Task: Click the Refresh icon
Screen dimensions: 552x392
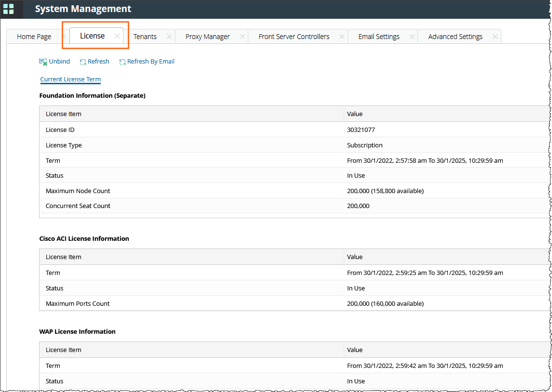Action: pyautogui.click(x=83, y=62)
